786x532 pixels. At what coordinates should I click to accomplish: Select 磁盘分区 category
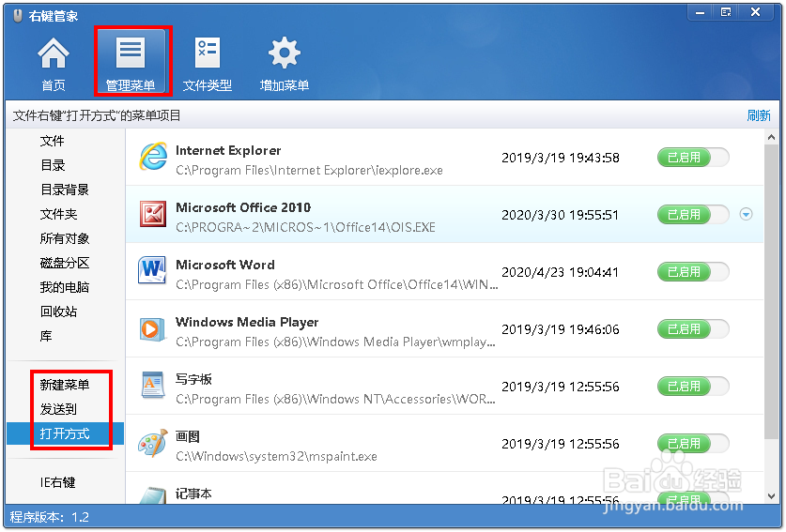[65, 263]
